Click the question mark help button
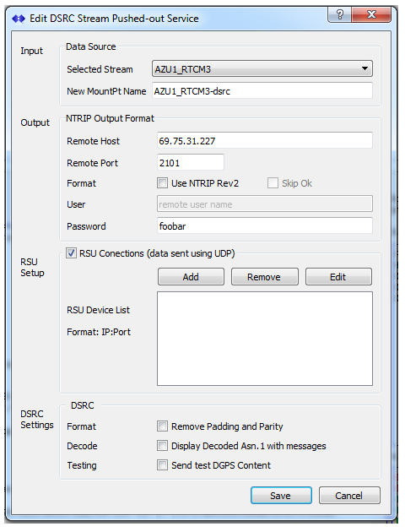The width and height of the screenshot is (405, 532). coord(339,14)
